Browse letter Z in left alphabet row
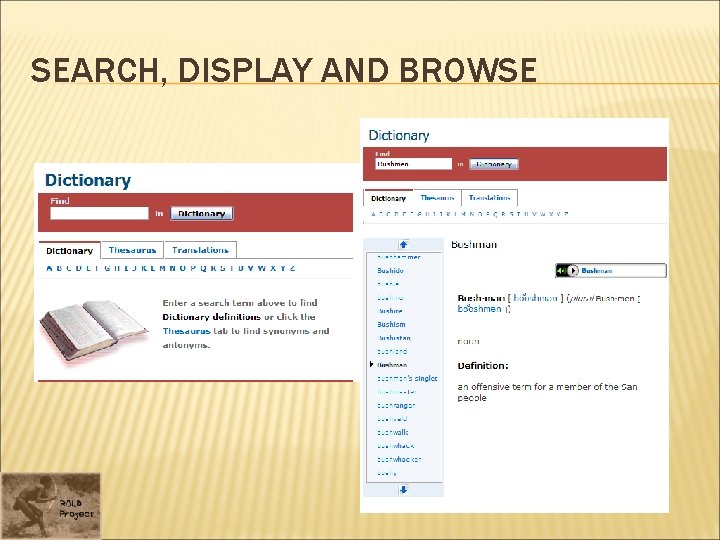 tap(292, 268)
